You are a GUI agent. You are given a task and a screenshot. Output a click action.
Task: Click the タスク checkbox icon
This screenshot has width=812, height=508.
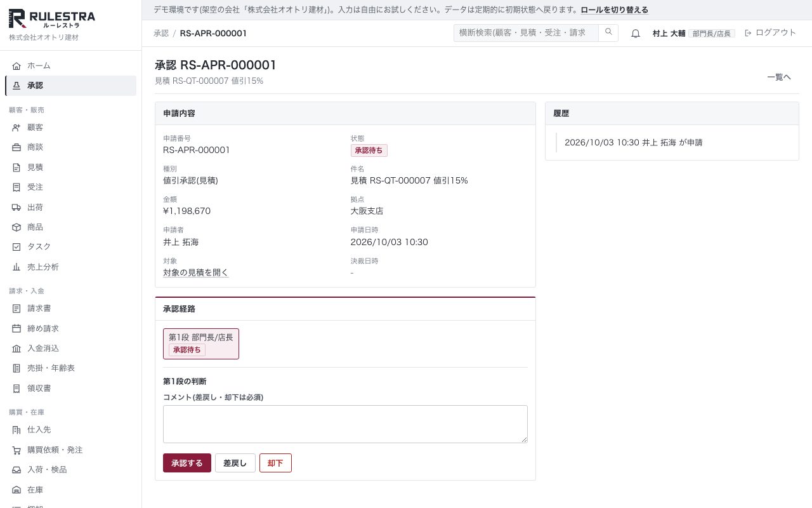tap(16, 247)
